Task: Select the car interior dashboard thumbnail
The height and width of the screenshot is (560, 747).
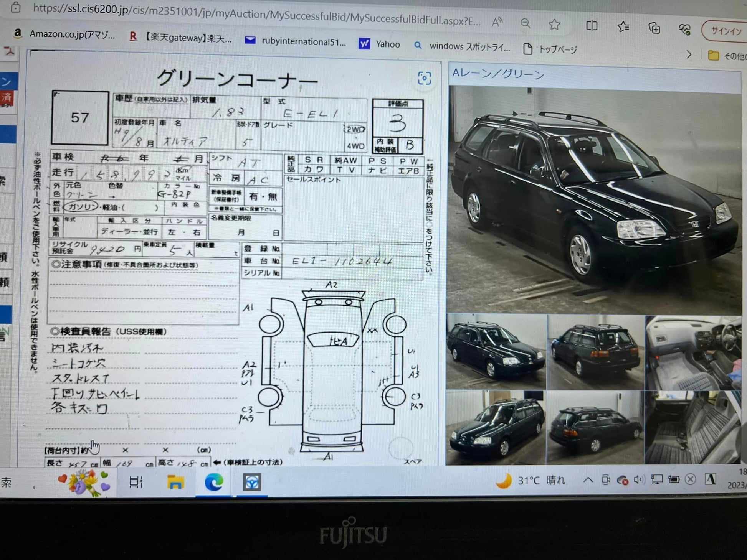Action: [x=693, y=352]
